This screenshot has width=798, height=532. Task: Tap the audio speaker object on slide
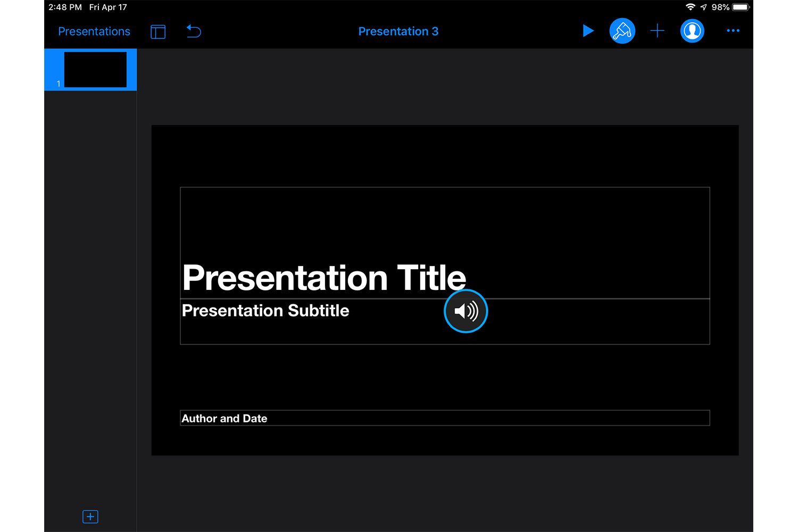(x=465, y=311)
